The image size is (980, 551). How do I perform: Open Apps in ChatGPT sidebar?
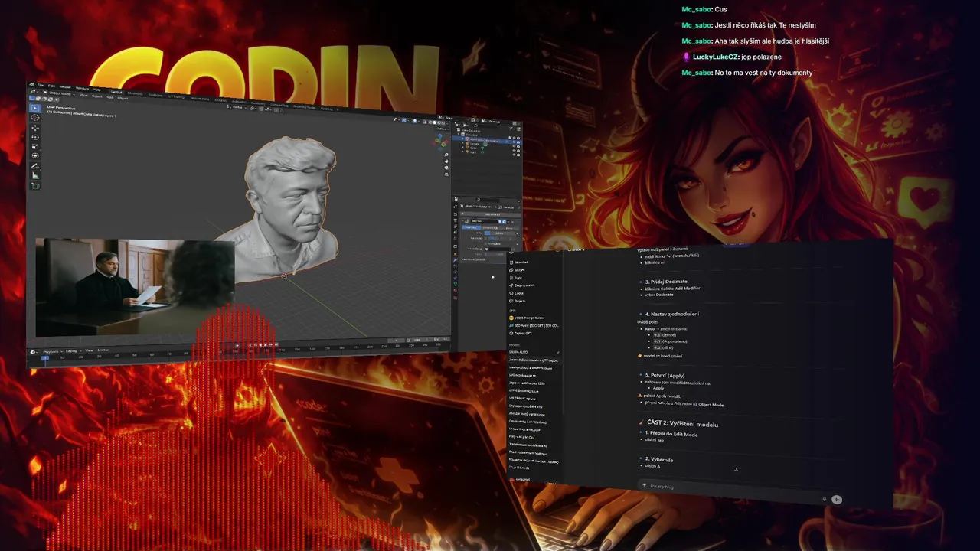click(x=516, y=278)
